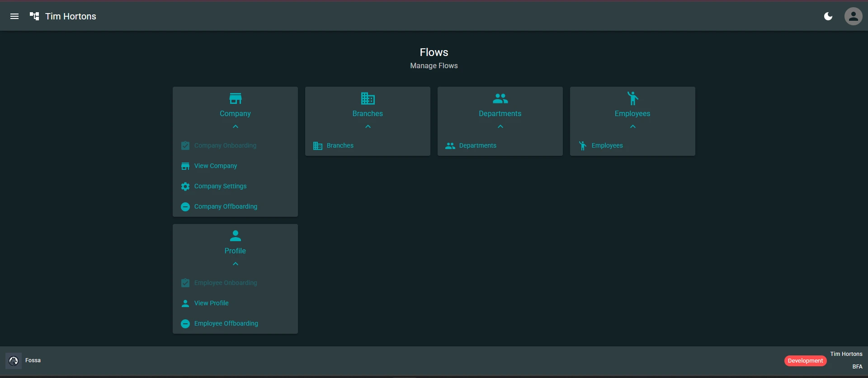Collapse the Profile card chevron
Screen dimensions: 868x378
[x=235, y=264]
